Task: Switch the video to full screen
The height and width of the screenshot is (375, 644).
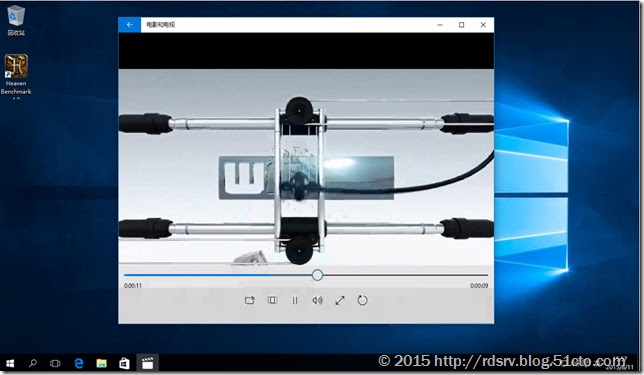Action: pyautogui.click(x=340, y=300)
